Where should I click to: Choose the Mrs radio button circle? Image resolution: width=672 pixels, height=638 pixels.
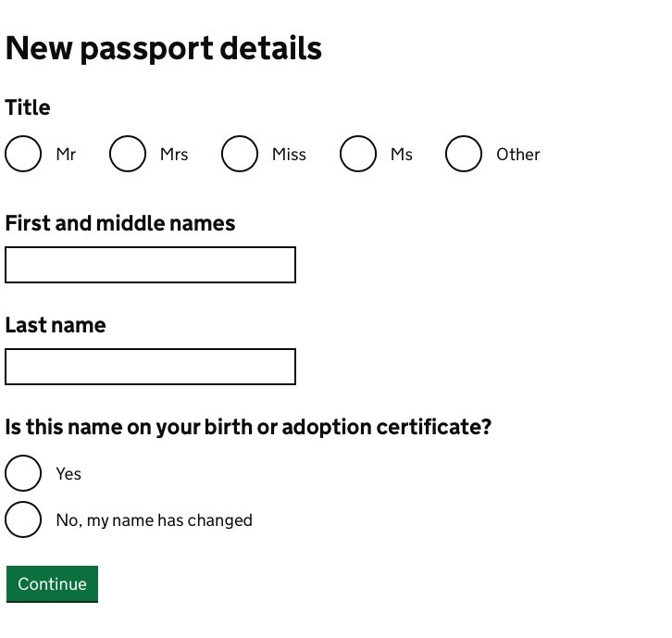pyautogui.click(x=128, y=154)
